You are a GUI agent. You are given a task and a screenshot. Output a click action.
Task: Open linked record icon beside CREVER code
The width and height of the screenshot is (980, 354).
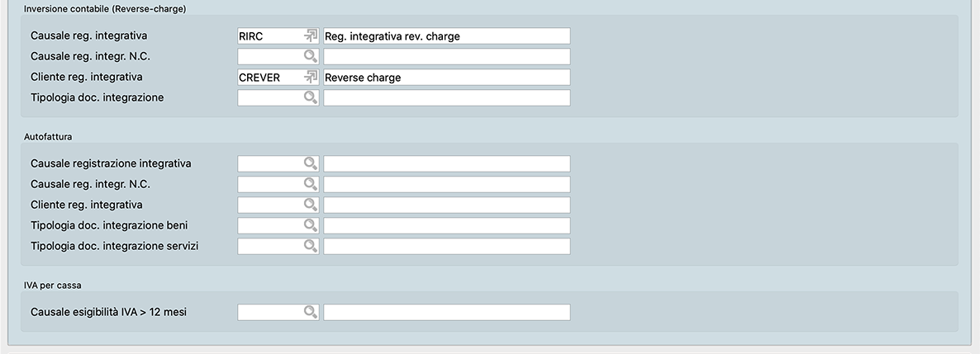pyautogui.click(x=311, y=78)
